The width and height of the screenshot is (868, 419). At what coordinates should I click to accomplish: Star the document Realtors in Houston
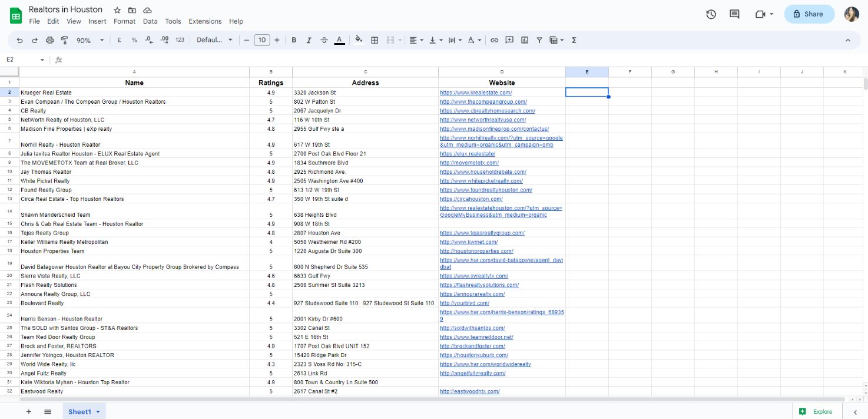coord(117,11)
